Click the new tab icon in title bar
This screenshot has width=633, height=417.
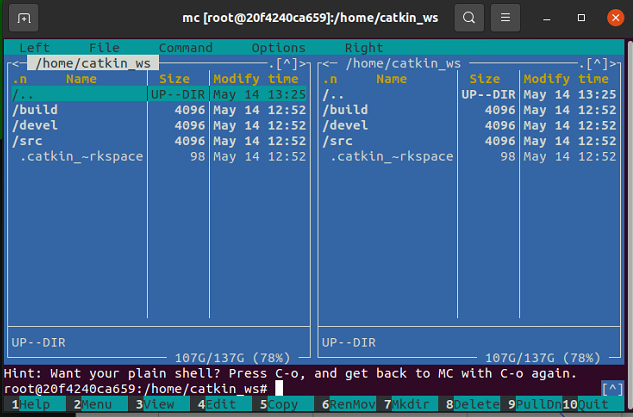coord(24,18)
